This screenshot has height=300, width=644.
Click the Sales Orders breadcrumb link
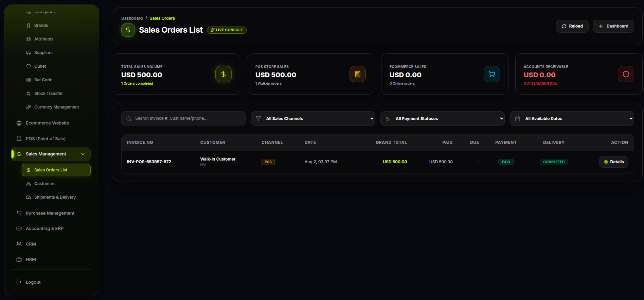pos(162,18)
